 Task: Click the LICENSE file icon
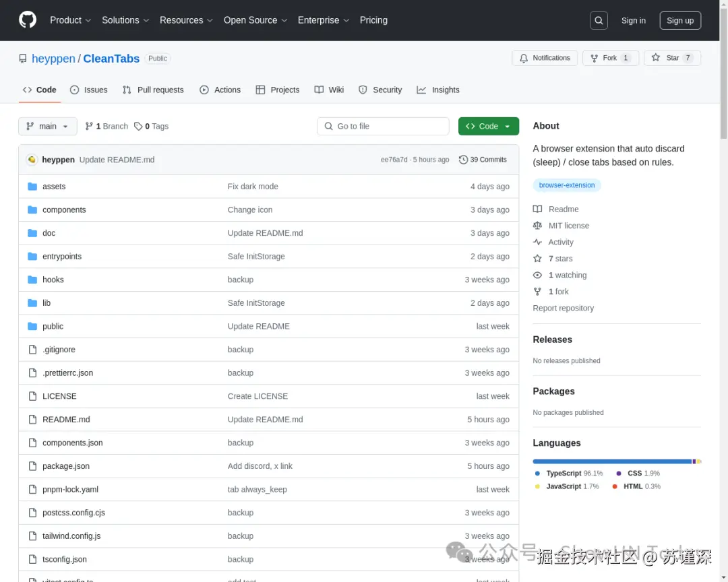pos(32,396)
